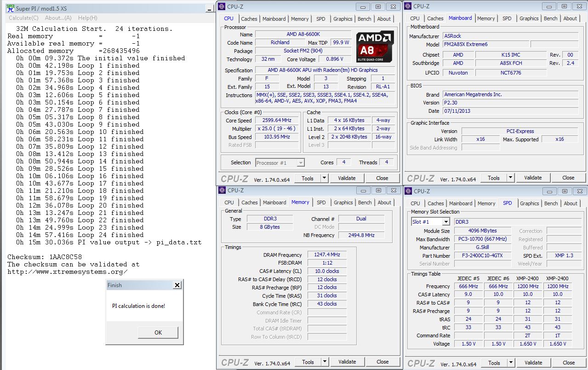This screenshot has width=588, height=370.
Task: Click the CPU-Z icon in the Motherboard window title bar
Action: point(408,6)
